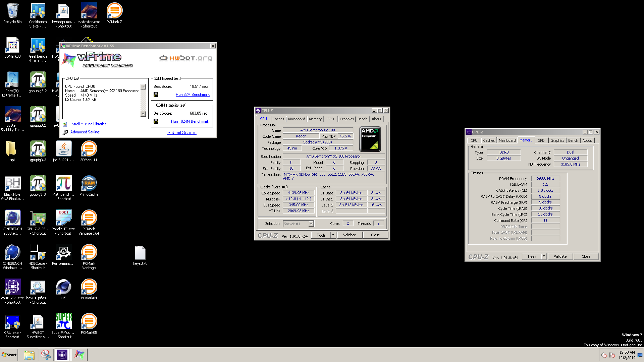644x362 pixels.
Task: Select CPU-Z taskbar button
Action: 62,355
